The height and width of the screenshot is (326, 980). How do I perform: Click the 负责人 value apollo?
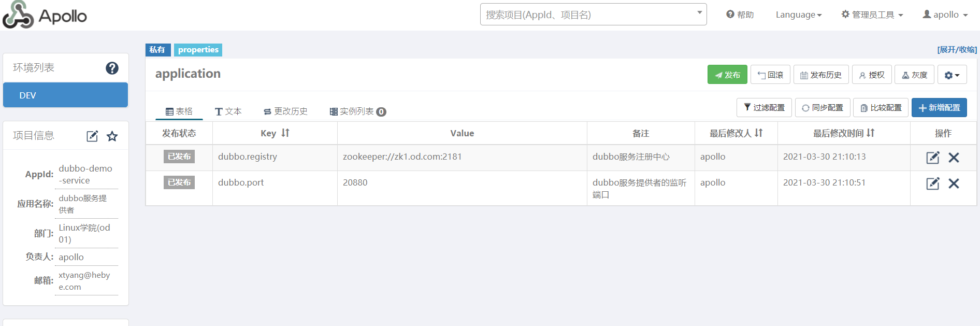[x=71, y=257]
